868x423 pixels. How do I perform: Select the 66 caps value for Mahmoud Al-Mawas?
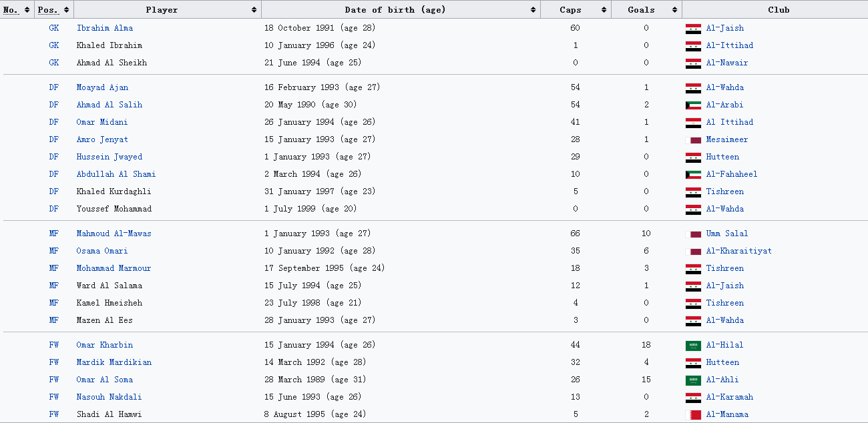click(575, 234)
